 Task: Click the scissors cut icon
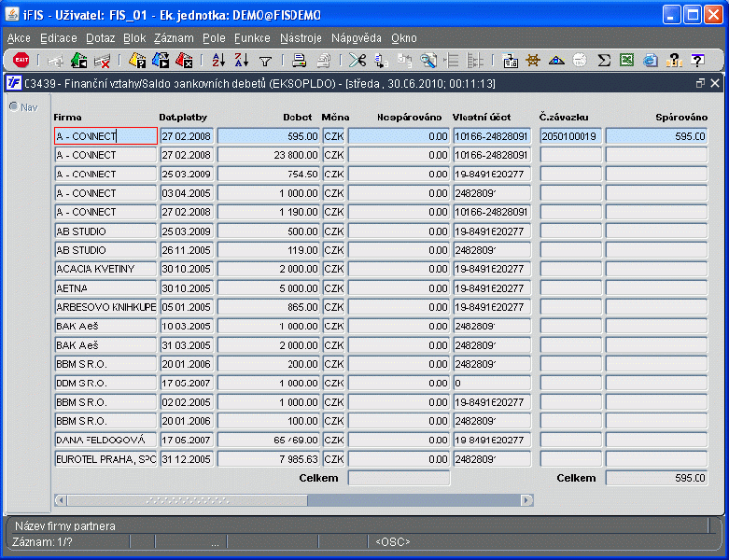tap(357, 61)
